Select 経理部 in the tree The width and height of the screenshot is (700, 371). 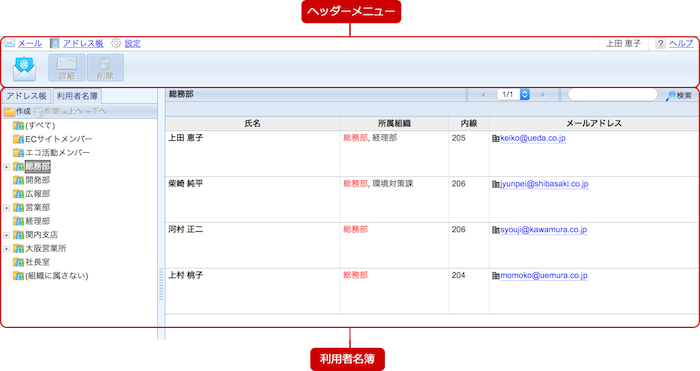[x=38, y=221]
